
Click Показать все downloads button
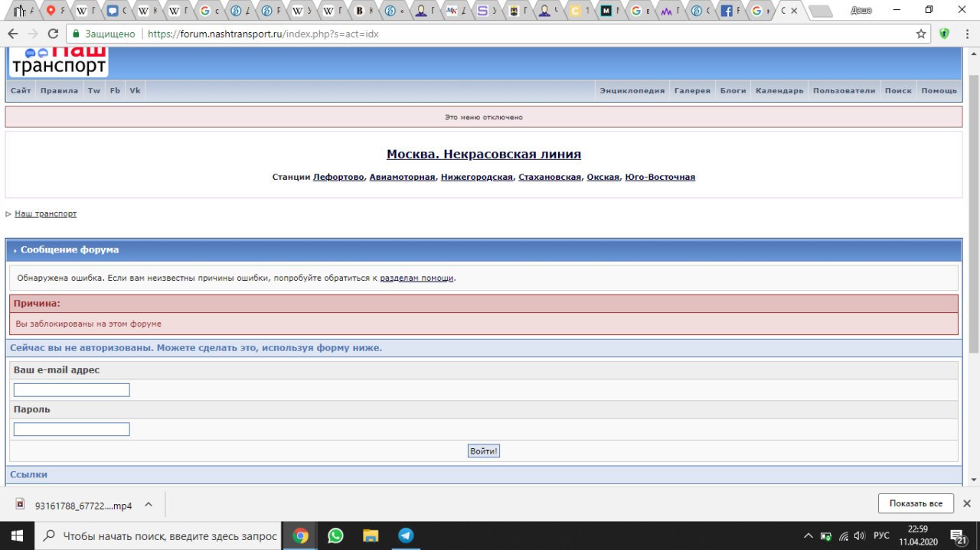coord(916,503)
